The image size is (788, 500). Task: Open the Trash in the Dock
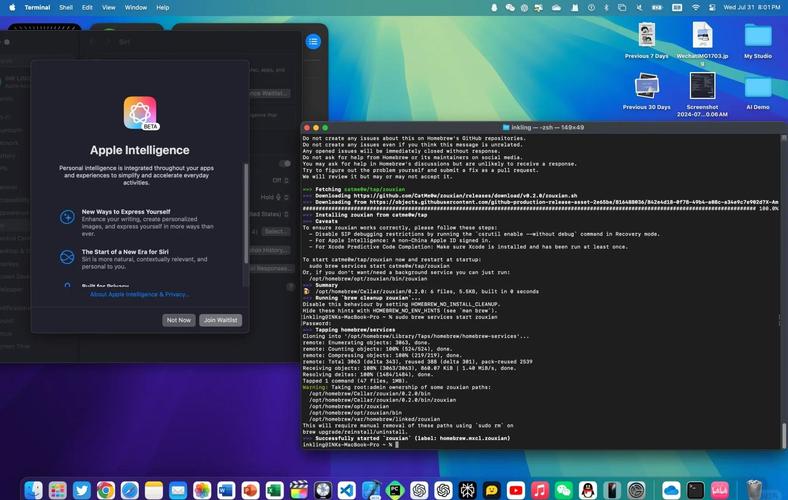click(754, 489)
